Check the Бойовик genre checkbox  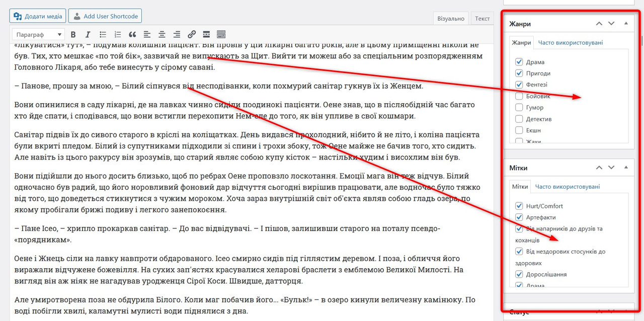coord(519,96)
